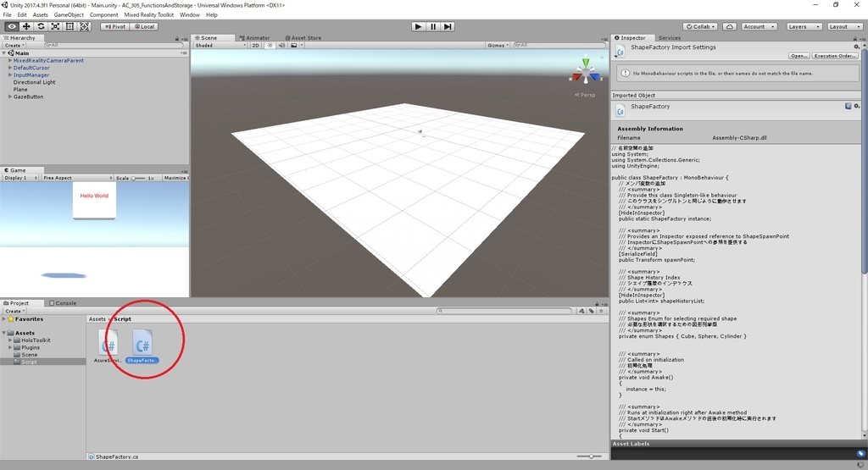Select the Rect transform tool
Image resolution: width=868 pixels, height=470 pixels.
[70, 26]
